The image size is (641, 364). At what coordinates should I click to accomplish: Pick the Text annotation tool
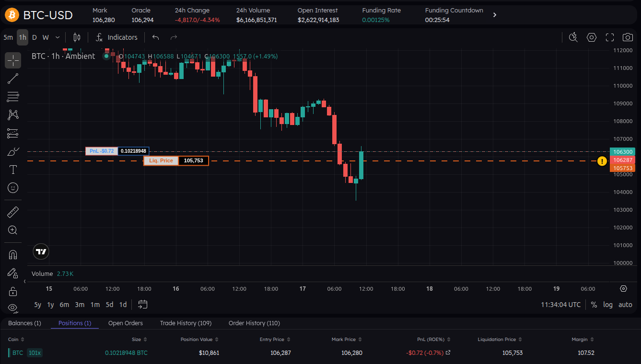(x=12, y=169)
